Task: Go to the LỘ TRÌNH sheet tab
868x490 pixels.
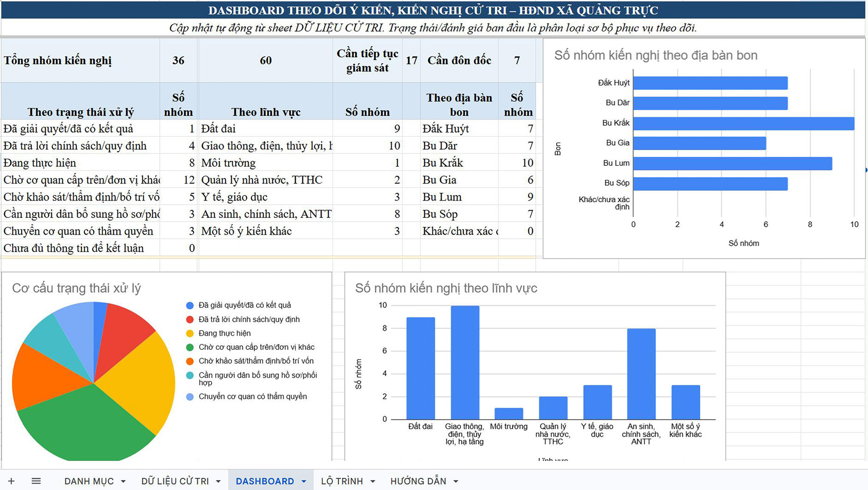Action: pyautogui.click(x=342, y=481)
